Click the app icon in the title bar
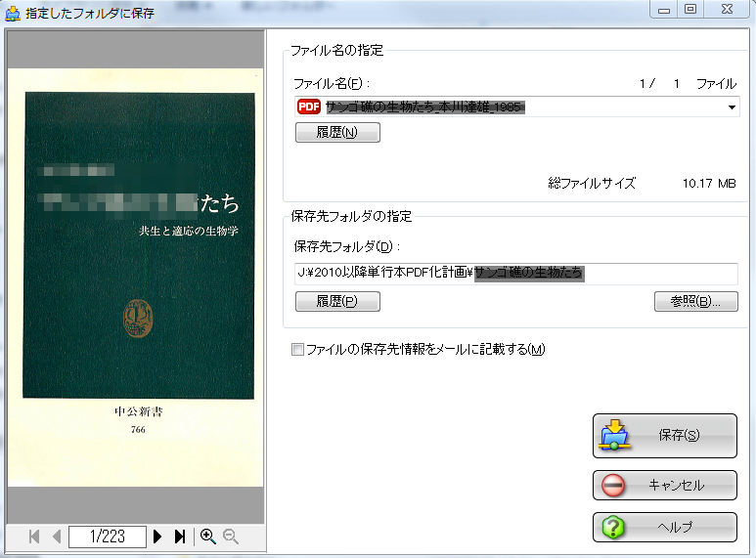Screen dimensions: 756x558 tap(13, 13)
